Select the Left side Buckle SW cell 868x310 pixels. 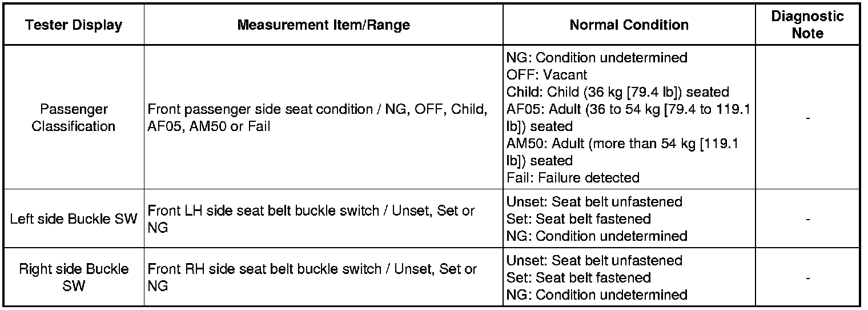[73, 219]
